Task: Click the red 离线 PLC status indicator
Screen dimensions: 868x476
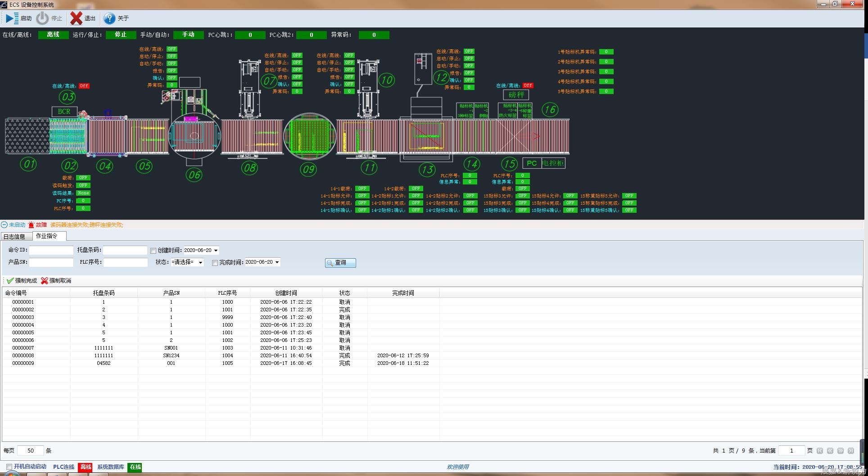Action: point(86,467)
